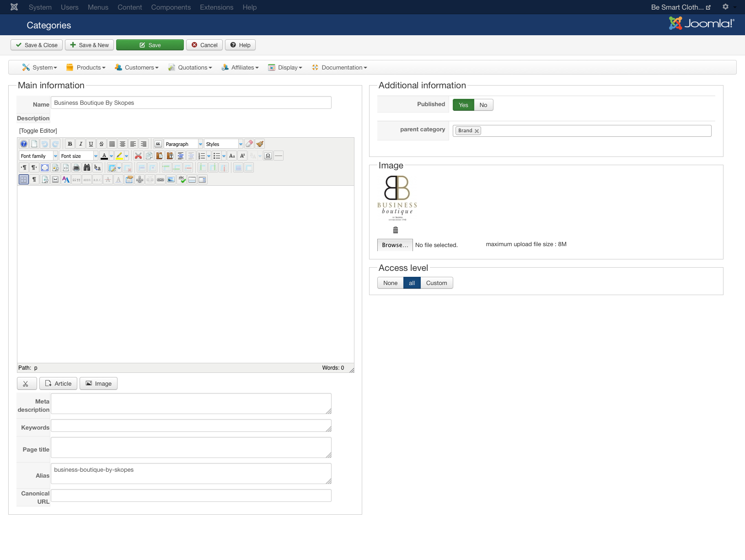The image size is (745, 560).
Task: Insert a horizontal rule line
Action: [x=279, y=156]
